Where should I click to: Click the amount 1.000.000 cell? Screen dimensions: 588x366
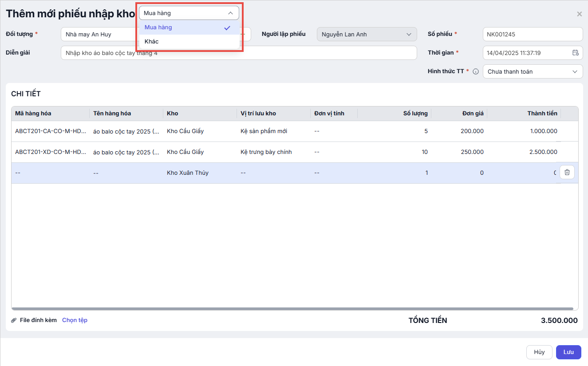coord(544,131)
